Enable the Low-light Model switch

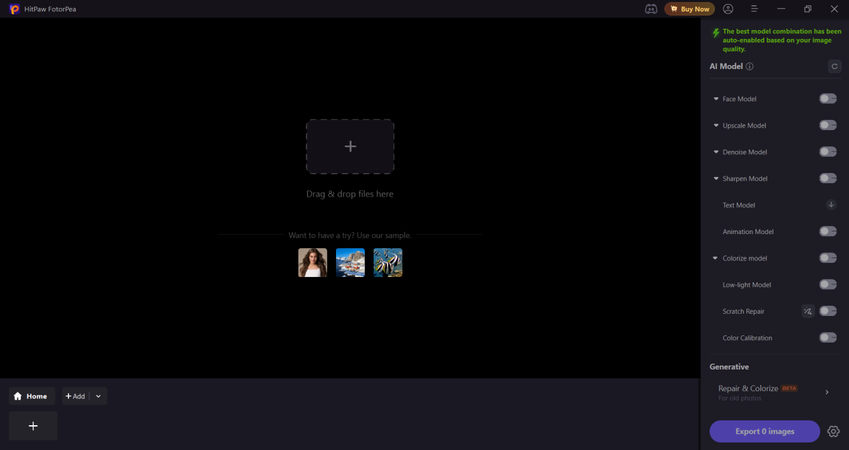point(828,284)
